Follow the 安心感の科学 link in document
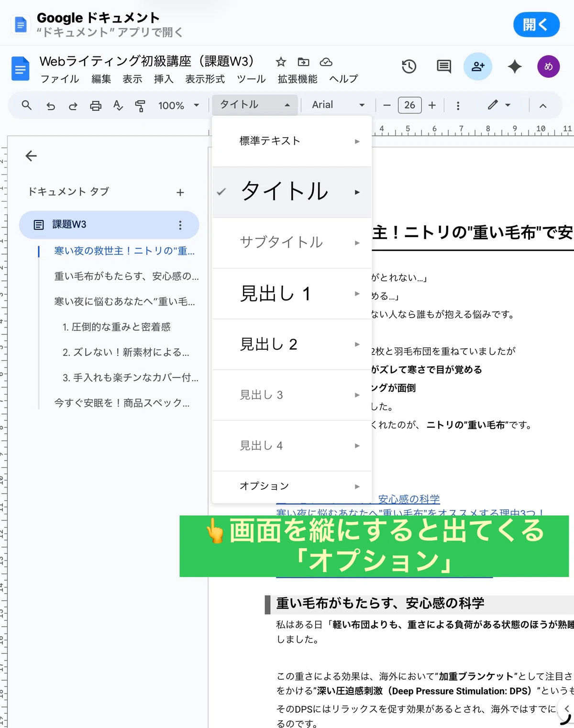 409,499
